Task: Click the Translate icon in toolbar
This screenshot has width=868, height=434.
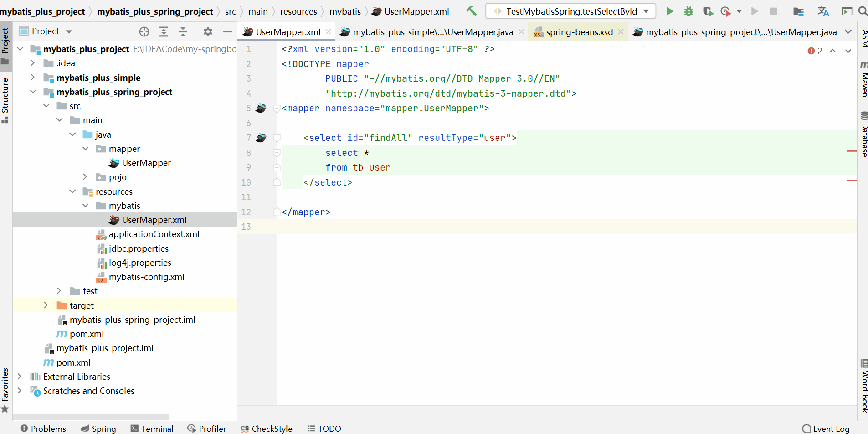Action: pyautogui.click(x=823, y=11)
